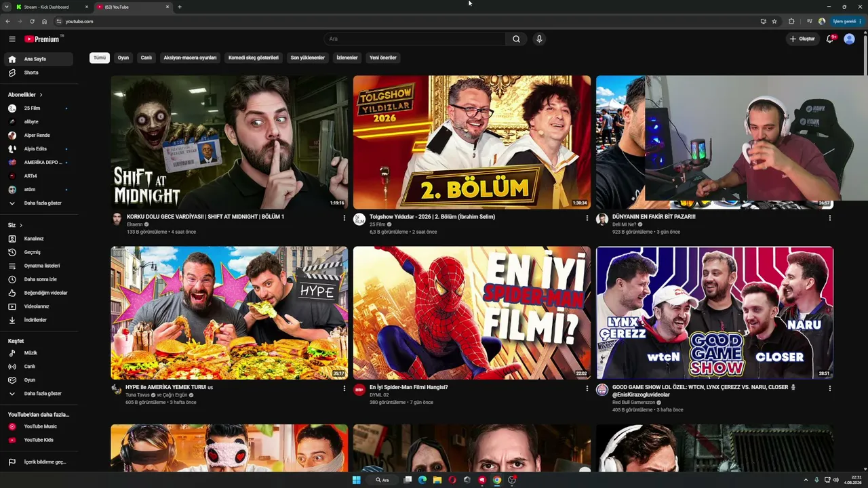Bookmark this page with the star icon
Viewport: 868px width, 488px height.
click(x=774, y=22)
